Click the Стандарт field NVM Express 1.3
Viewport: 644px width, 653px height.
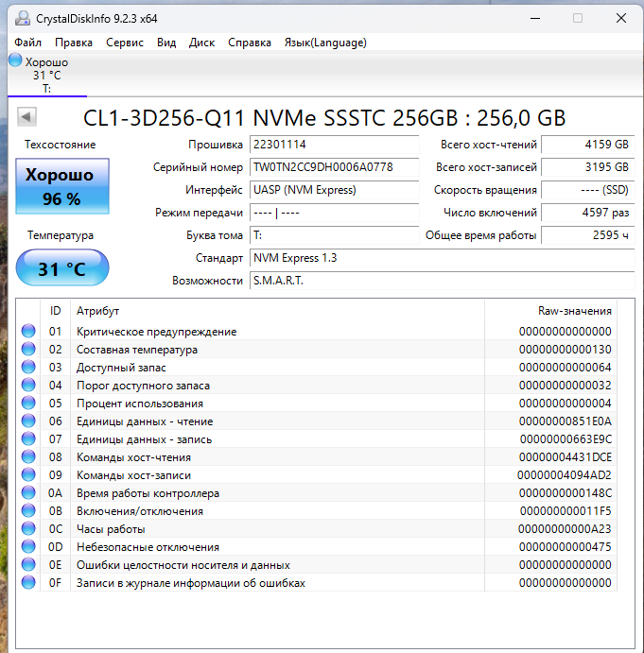[x=442, y=258]
